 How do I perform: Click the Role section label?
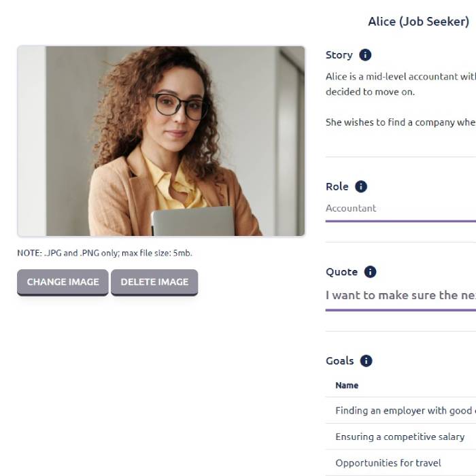coord(337,186)
